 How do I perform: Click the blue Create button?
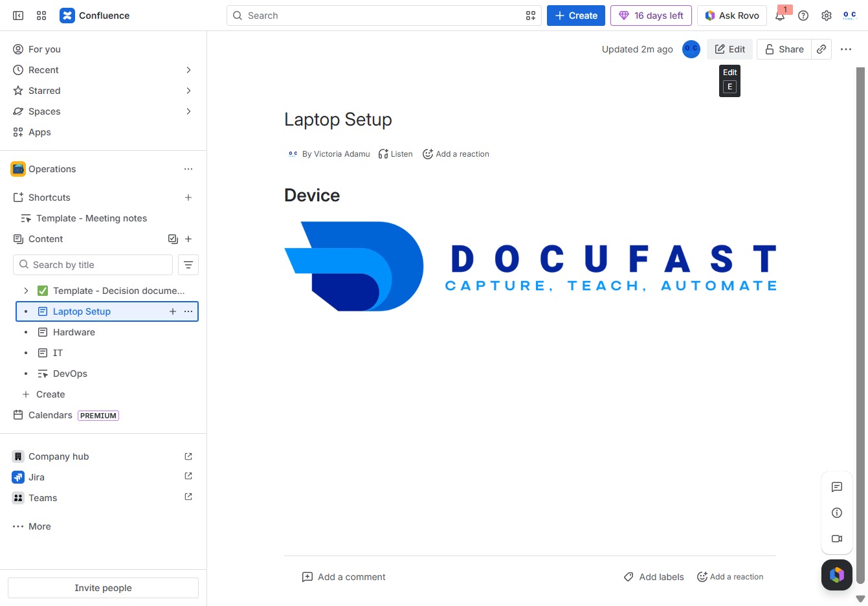point(576,16)
